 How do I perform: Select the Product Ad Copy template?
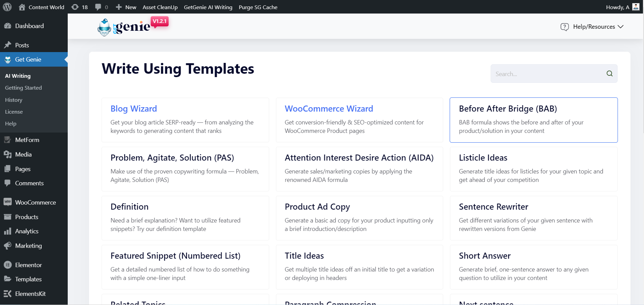point(359,218)
